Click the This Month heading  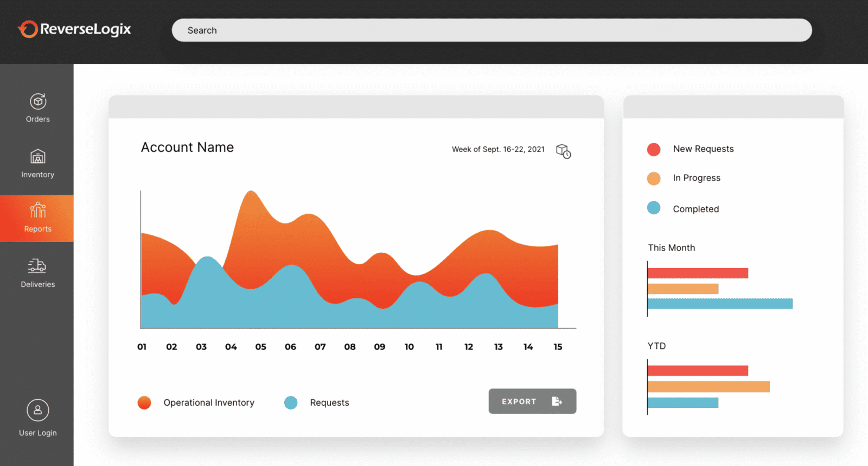671,247
